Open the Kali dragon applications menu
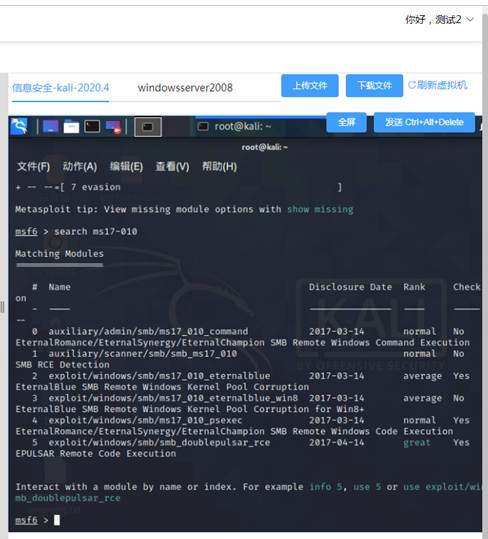Viewport: 488px width, 539px height. click(x=19, y=126)
